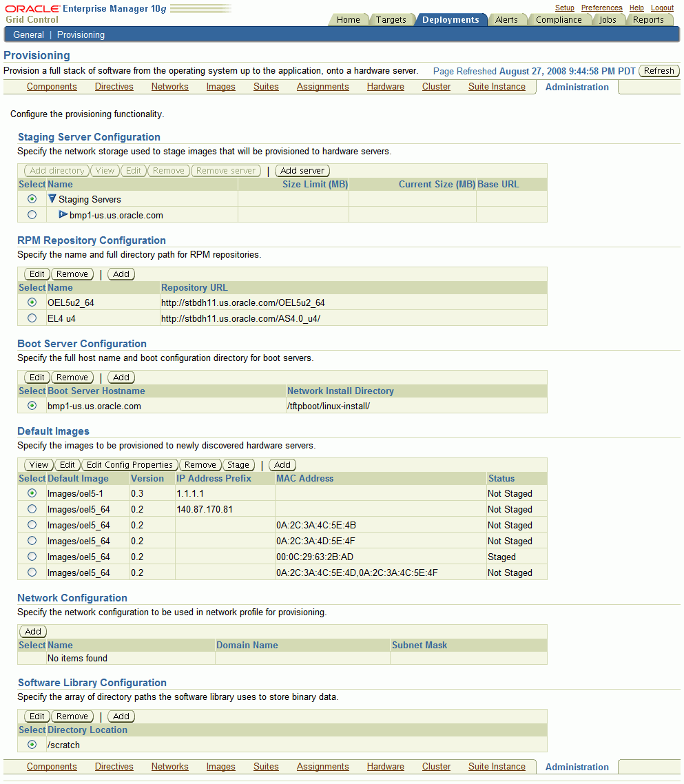The height and width of the screenshot is (784, 684).
Task: Click the Provisioning sub-tab
Action: pos(81,34)
